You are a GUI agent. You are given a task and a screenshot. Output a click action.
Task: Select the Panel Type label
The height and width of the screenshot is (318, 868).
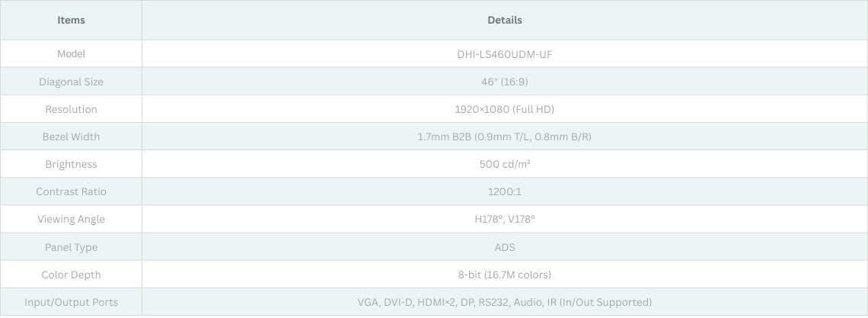click(x=71, y=247)
